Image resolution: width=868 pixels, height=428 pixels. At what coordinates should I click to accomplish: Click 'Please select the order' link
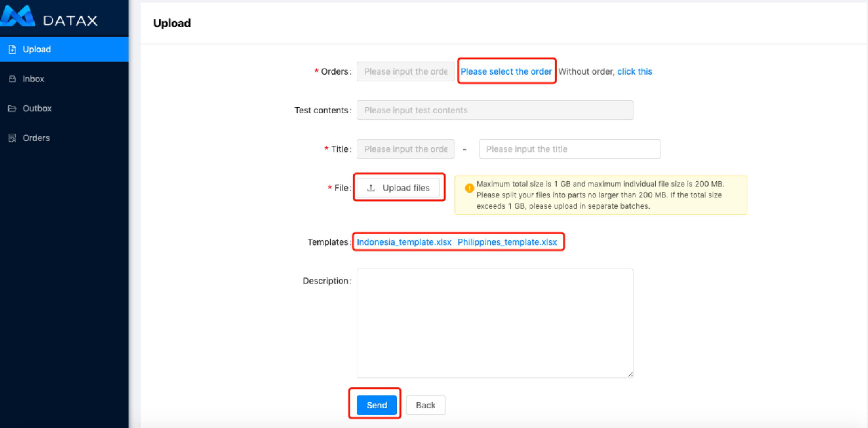click(506, 72)
